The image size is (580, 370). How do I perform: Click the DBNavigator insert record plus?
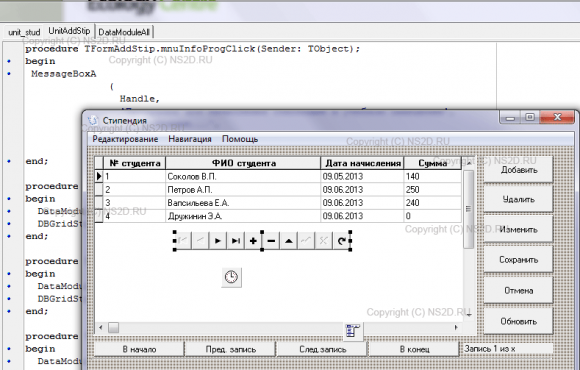tap(253, 241)
